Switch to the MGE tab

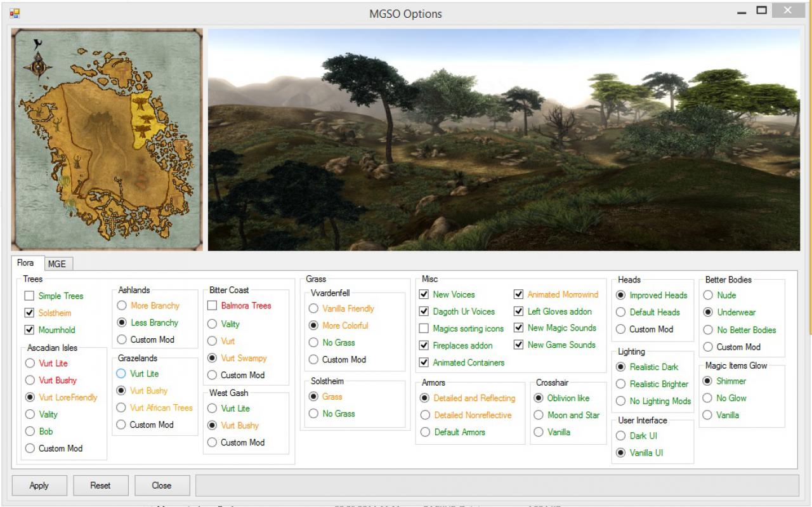[x=57, y=264]
